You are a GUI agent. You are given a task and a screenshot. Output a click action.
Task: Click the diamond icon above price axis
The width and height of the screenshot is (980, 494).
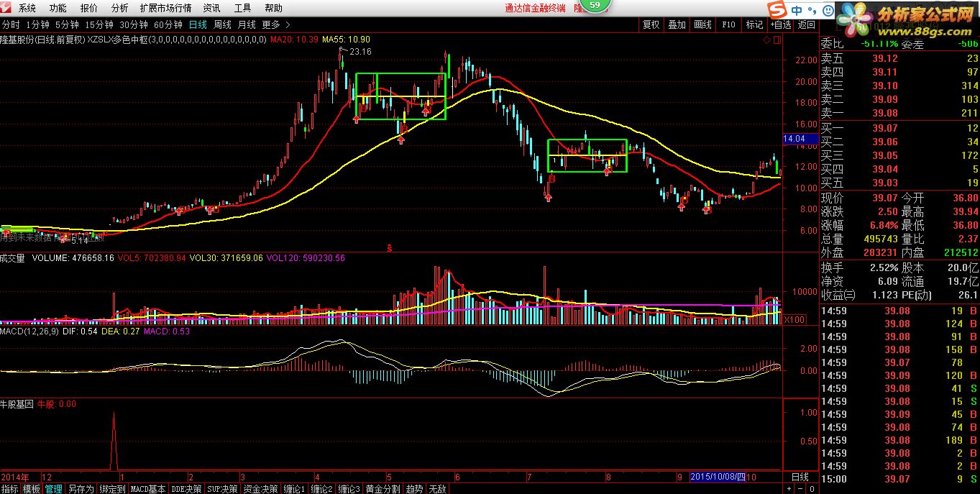click(x=766, y=39)
